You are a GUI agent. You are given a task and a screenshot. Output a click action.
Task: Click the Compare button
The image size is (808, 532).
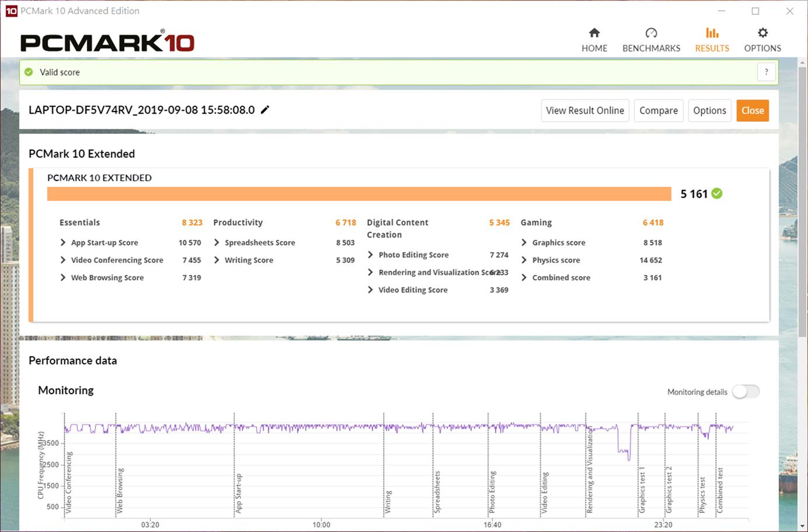pyautogui.click(x=658, y=110)
